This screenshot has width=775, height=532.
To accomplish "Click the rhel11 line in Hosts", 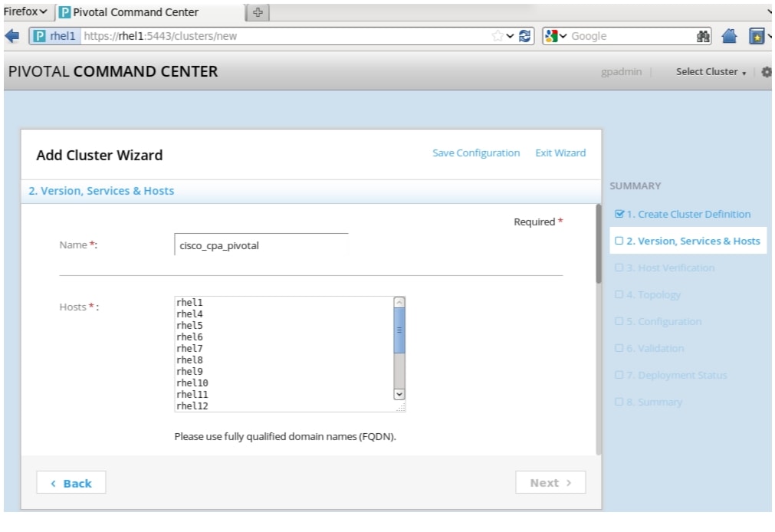I will click(192, 394).
